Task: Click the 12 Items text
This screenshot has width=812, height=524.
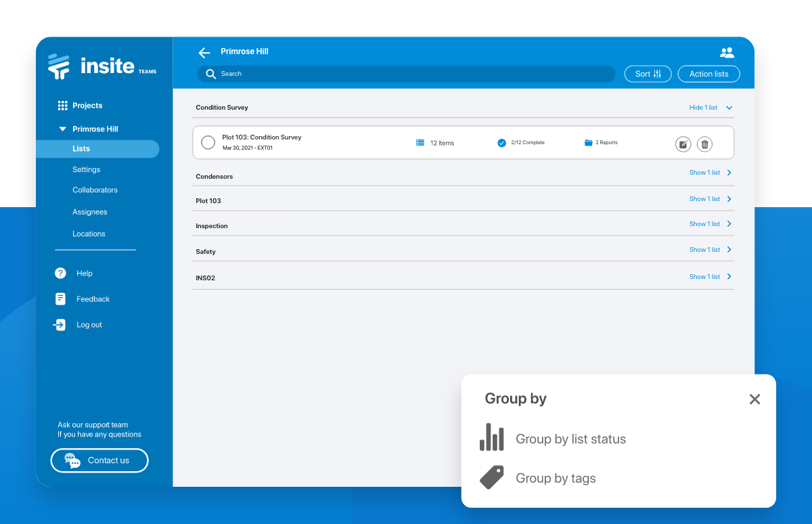Action: pyautogui.click(x=442, y=144)
